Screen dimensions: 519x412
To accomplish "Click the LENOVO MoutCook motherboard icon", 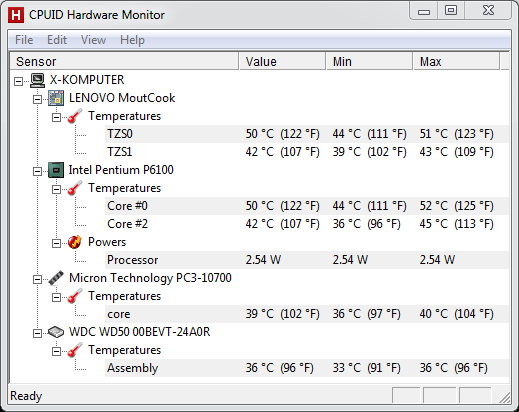I will pos(56,98).
